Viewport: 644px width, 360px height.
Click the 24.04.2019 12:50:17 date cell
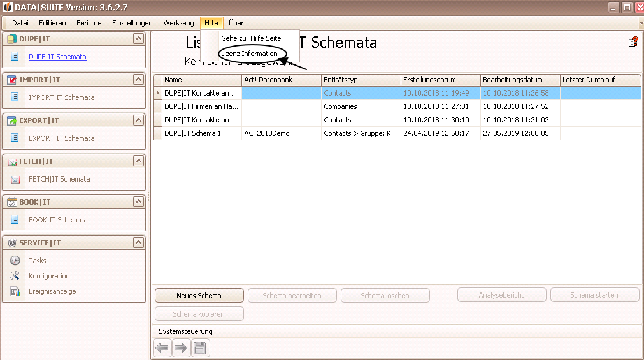[x=441, y=133]
